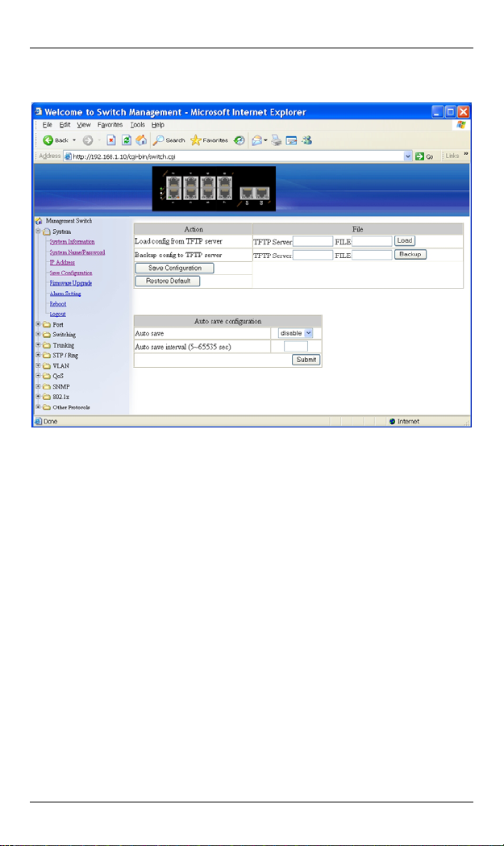This screenshot has height=846, width=504.
Task: Open the address bar dropdown arrow
Action: click(x=408, y=156)
